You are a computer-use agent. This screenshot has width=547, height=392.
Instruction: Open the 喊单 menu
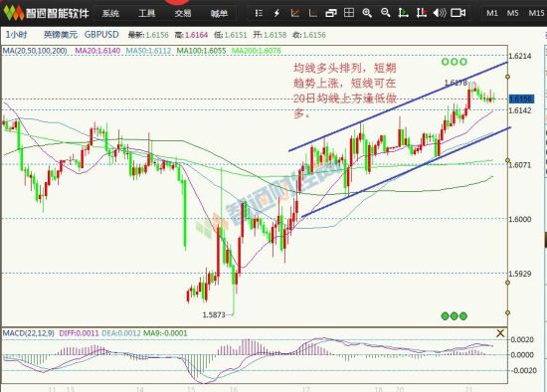[x=219, y=14]
